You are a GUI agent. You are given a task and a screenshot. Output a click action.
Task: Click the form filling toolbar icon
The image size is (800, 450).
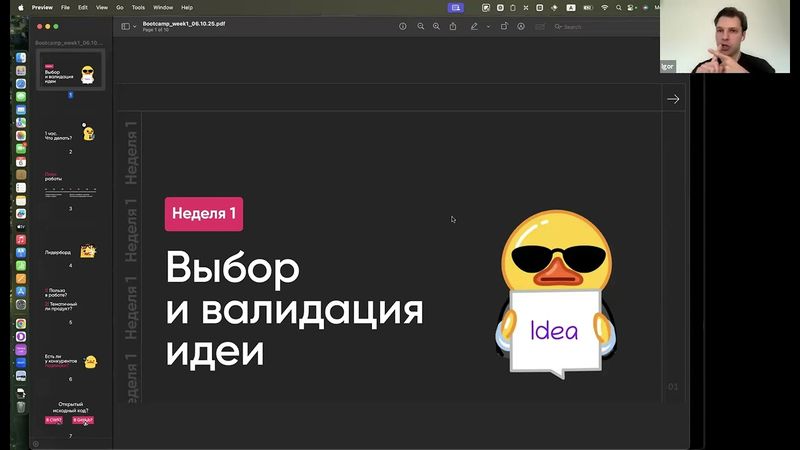click(x=539, y=27)
